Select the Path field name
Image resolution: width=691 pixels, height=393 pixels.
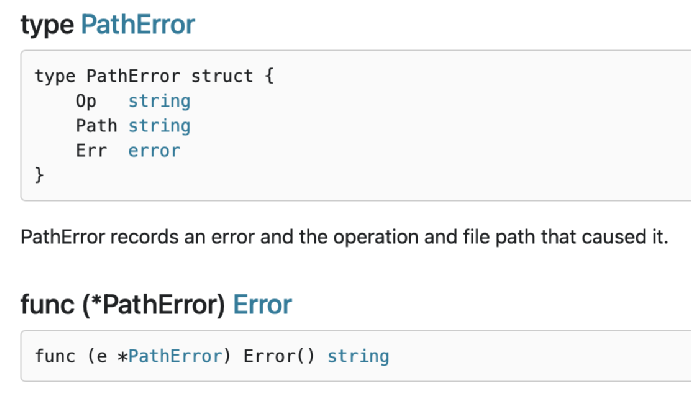(97, 126)
